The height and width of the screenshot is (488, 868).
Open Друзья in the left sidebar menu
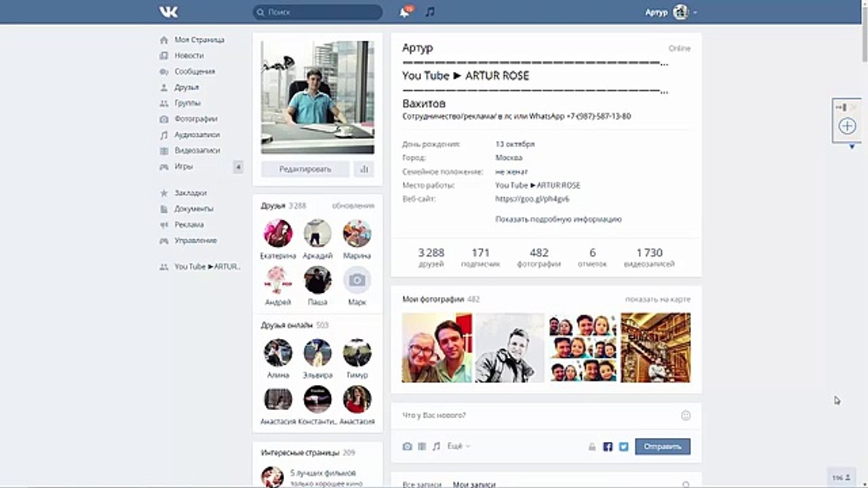(186, 87)
